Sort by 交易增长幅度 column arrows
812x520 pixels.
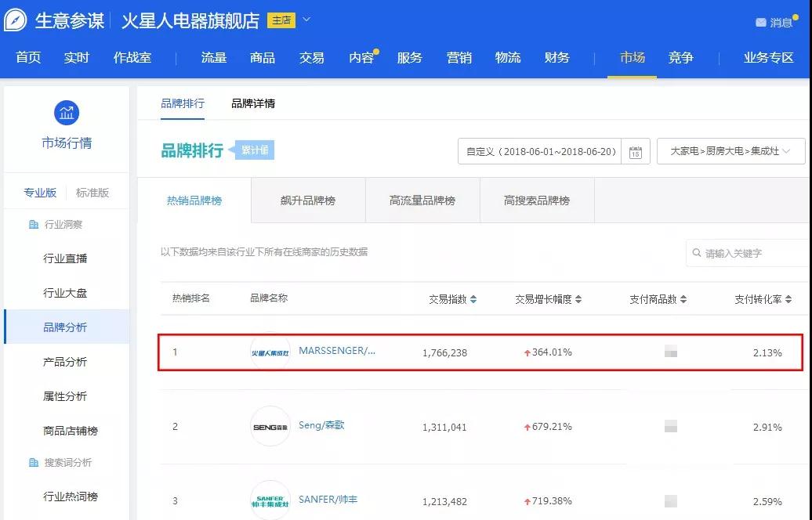click(x=578, y=300)
